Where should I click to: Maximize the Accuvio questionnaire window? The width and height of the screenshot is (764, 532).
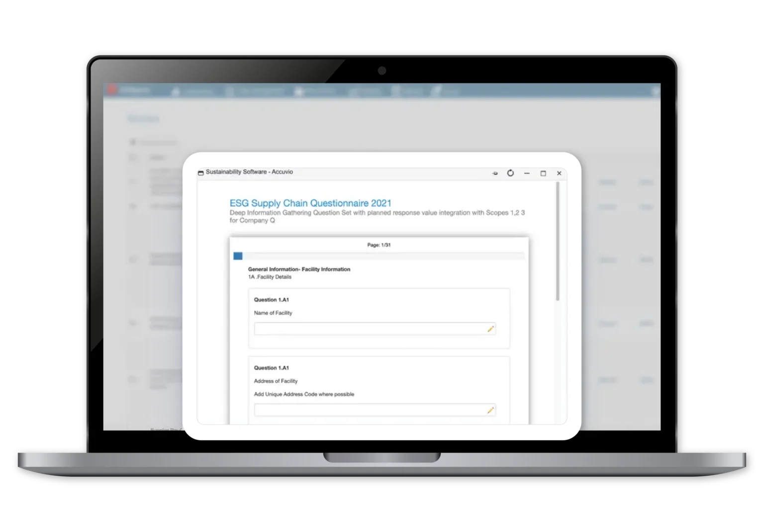coord(543,174)
